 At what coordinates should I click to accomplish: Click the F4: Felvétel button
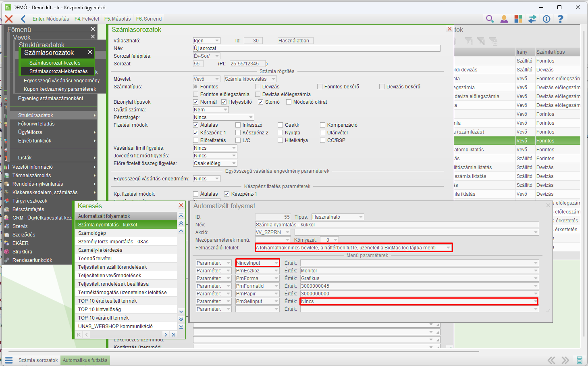87,19
